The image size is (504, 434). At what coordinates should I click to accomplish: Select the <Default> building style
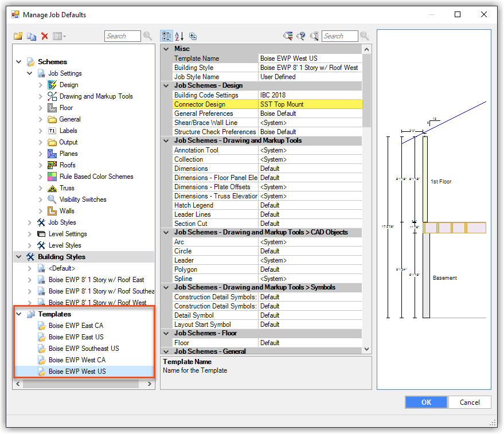[62, 268]
